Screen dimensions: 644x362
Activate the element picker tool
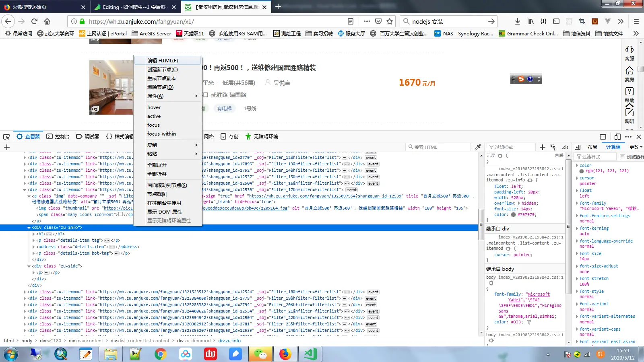point(6,136)
